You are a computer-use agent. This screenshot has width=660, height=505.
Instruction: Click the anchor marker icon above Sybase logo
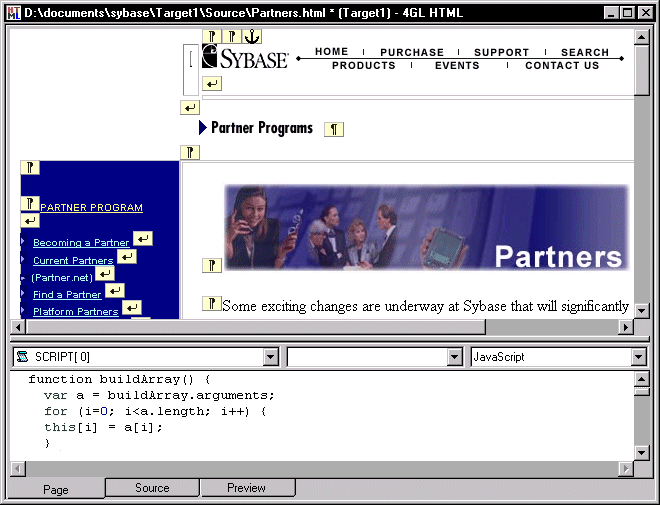pyautogui.click(x=252, y=37)
